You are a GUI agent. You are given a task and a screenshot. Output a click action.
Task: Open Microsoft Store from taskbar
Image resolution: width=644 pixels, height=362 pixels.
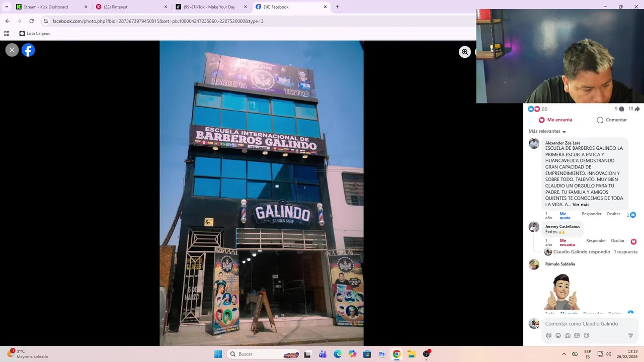367,354
